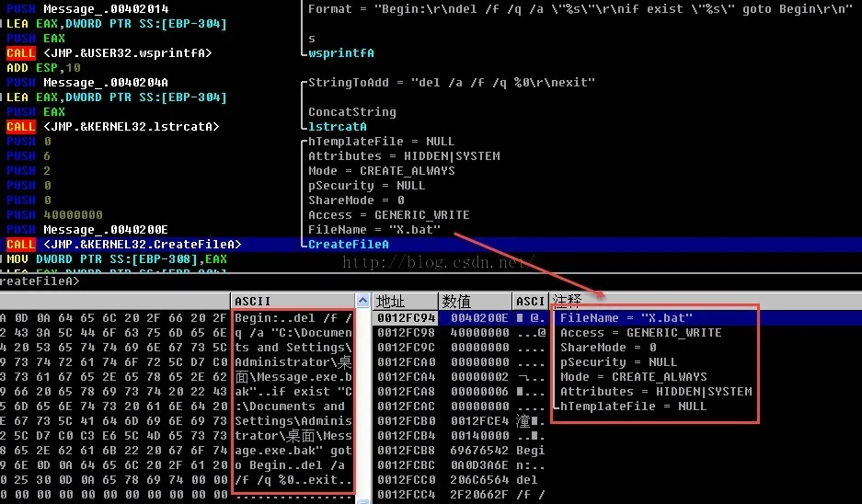Click stack value 0040200E
The height and width of the screenshot is (504, 862).
pyautogui.click(x=479, y=318)
